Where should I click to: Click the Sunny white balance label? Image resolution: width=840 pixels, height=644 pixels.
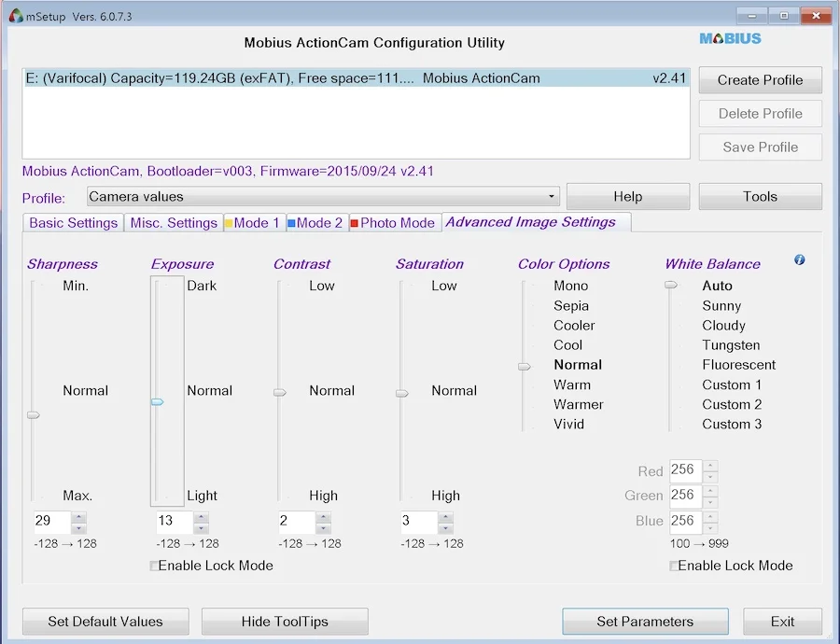coord(721,306)
